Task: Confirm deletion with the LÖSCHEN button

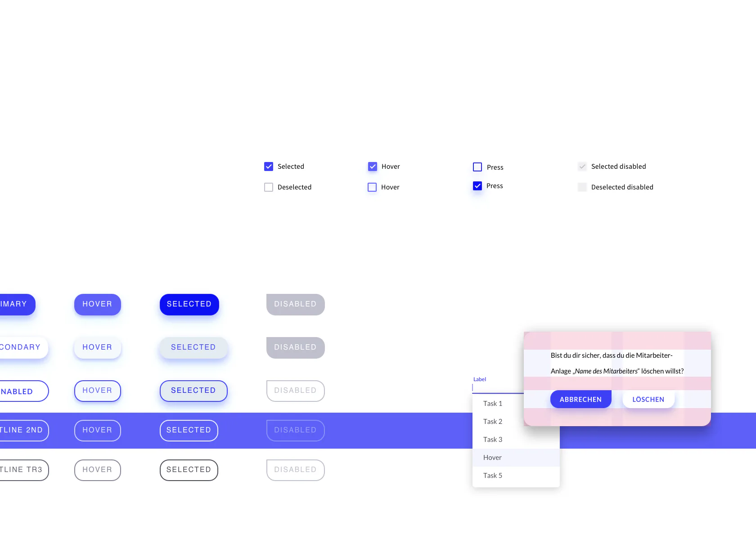Action: coord(648,399)
